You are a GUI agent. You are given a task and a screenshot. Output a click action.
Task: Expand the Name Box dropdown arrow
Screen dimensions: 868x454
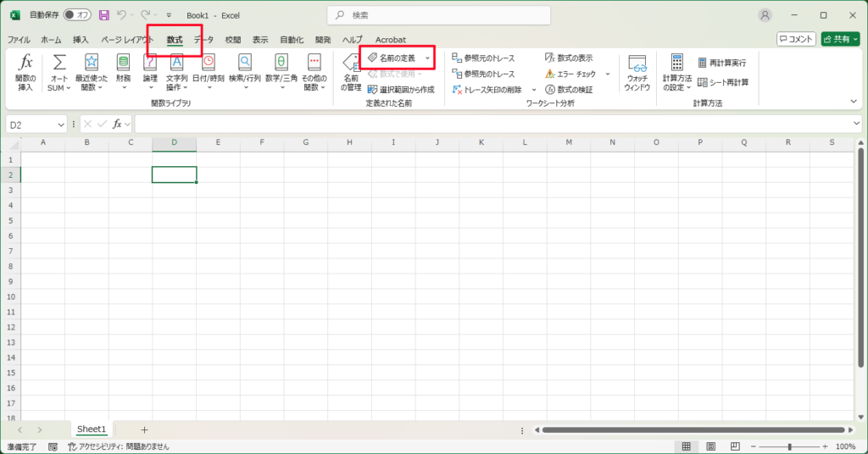60,125
